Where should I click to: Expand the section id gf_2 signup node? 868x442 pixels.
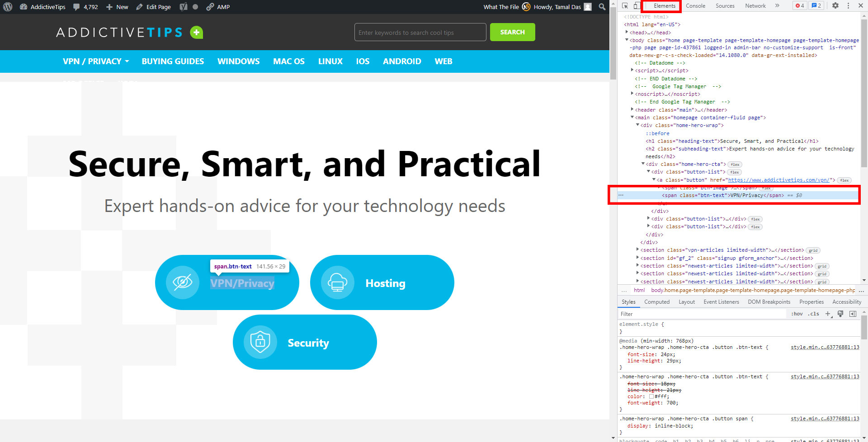pos(637,258)
